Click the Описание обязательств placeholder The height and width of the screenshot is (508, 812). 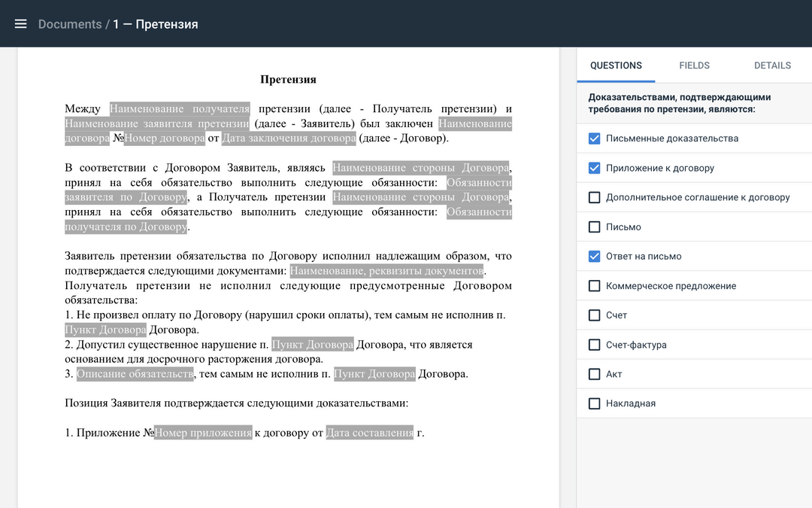[x=135, y=374]
